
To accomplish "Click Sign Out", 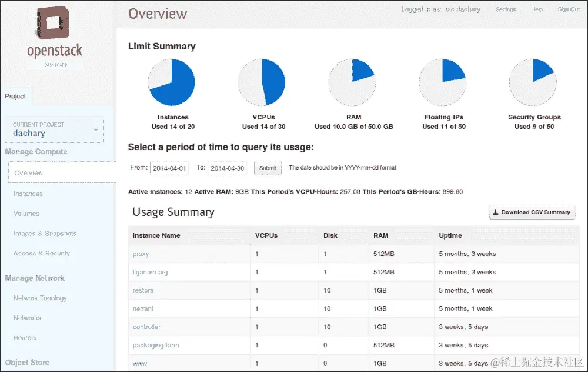I will point(567,9).
